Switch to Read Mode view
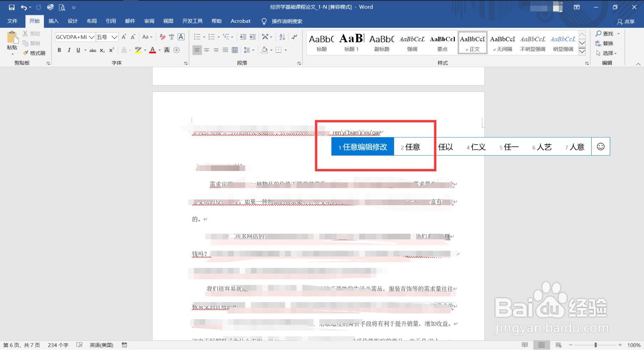 [524, 345]
